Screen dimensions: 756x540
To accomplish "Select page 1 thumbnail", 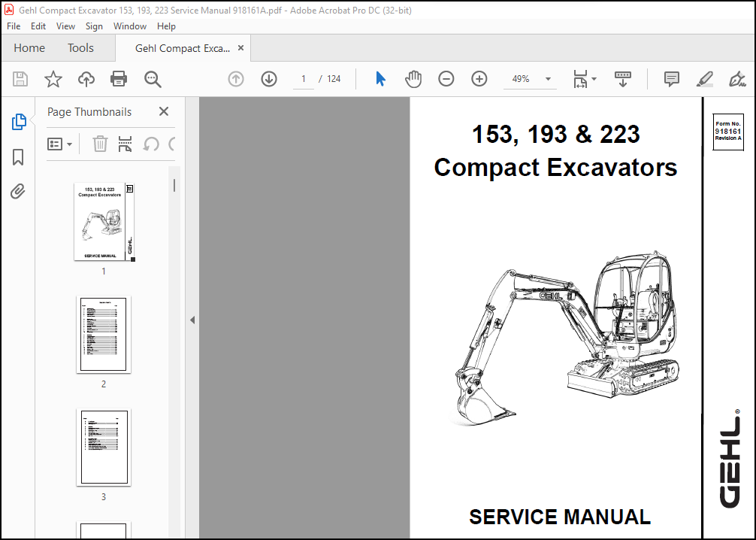I will pyautogui.click(x=104, y=222).
